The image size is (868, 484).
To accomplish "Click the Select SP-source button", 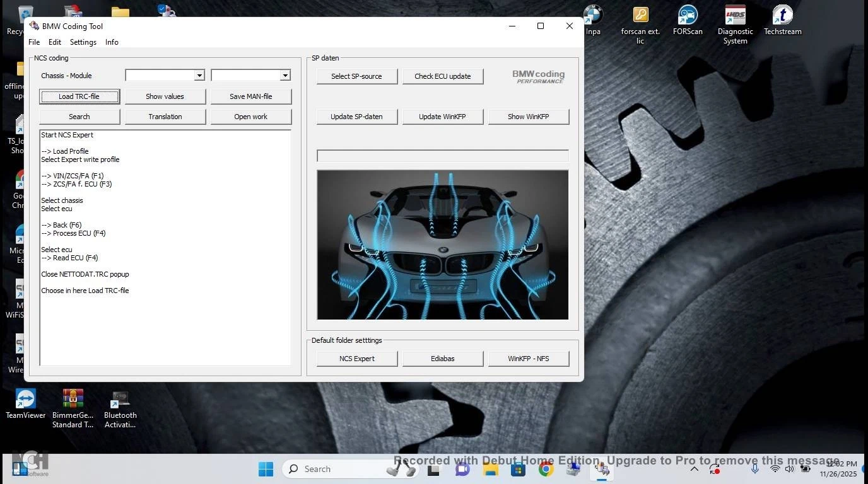I will coord(357,76).
